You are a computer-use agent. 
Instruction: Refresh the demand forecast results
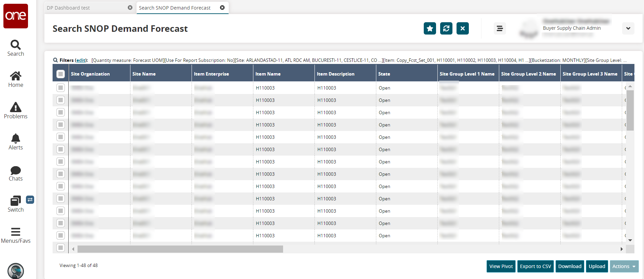pyautogui.click(x=446, y=28)
